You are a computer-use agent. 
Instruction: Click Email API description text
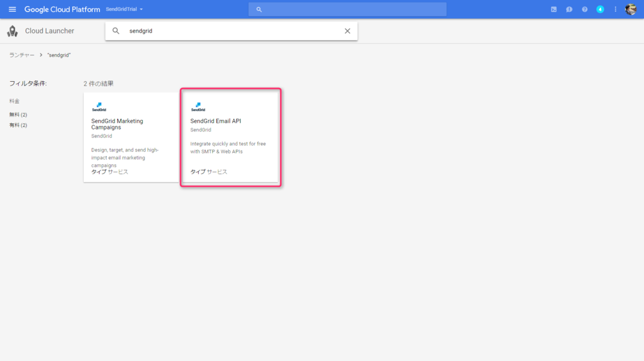[228, 147]
